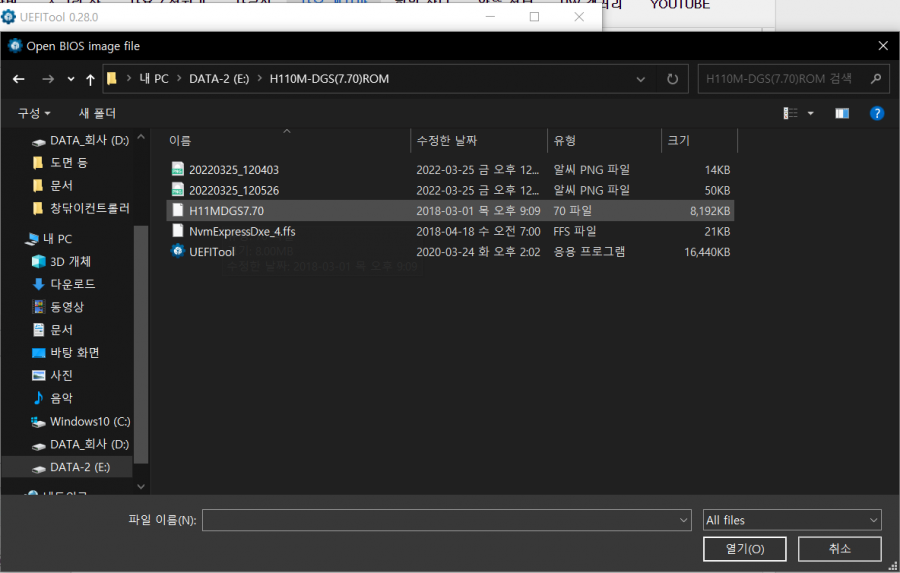Go up one folder level
900x573 pixels.
tap(90, 79)
